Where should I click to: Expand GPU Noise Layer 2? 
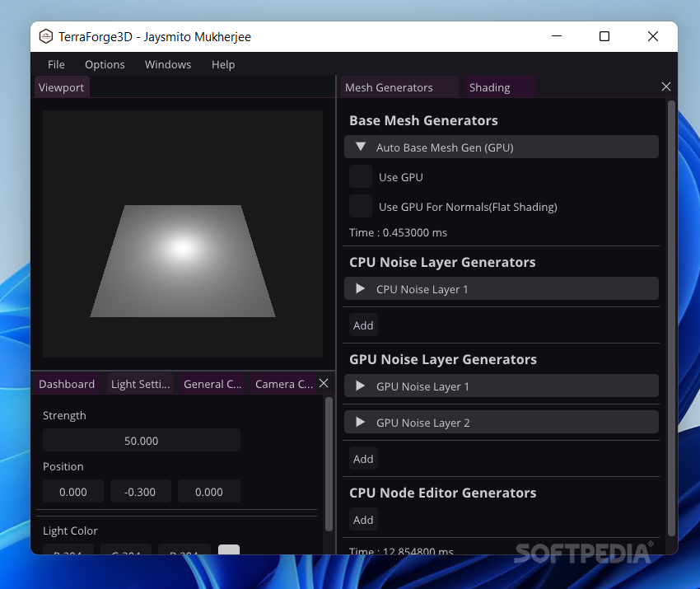[x=502, y=422]
